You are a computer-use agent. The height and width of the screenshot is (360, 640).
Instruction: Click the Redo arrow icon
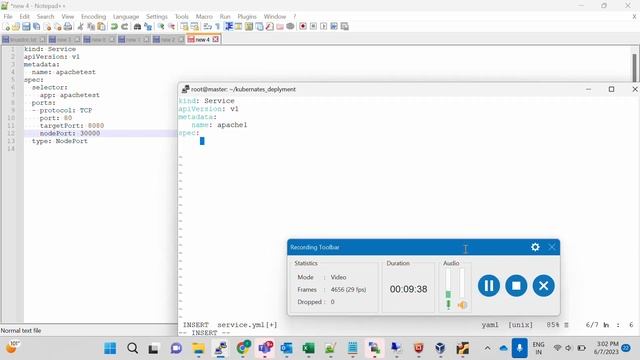[124, 27]
